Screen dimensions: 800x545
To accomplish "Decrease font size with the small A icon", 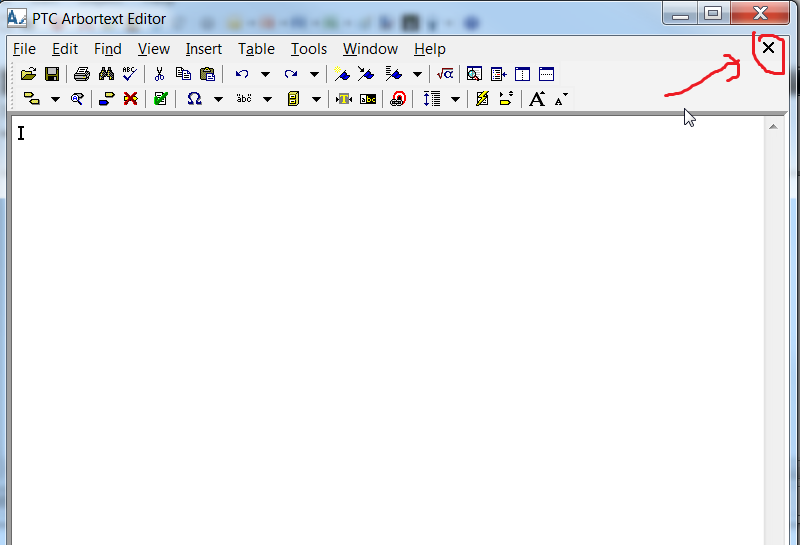I will tap(561, 100).
